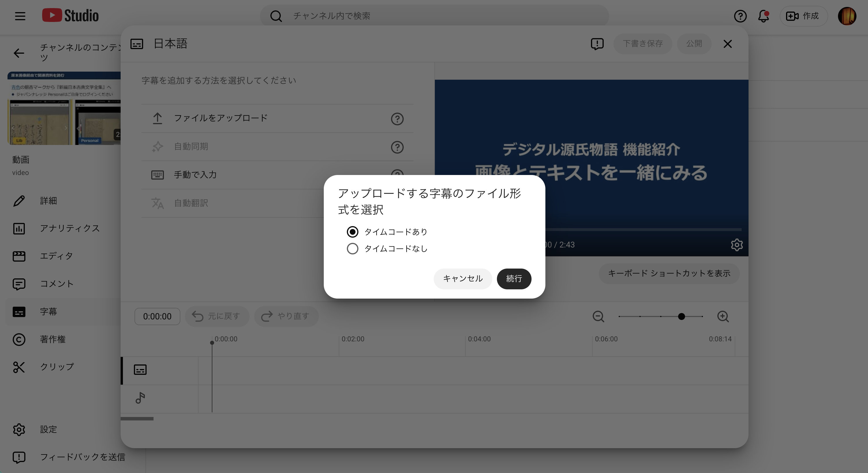This screenshot has width=868, height=473.
Task: Open the 著作権 copyright section
Action: (53, 340)
